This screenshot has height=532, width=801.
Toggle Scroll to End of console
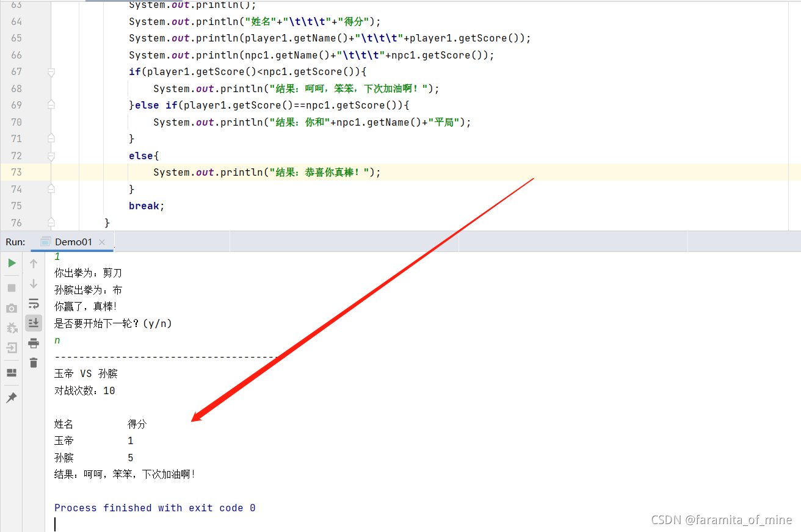pos(34,323)
